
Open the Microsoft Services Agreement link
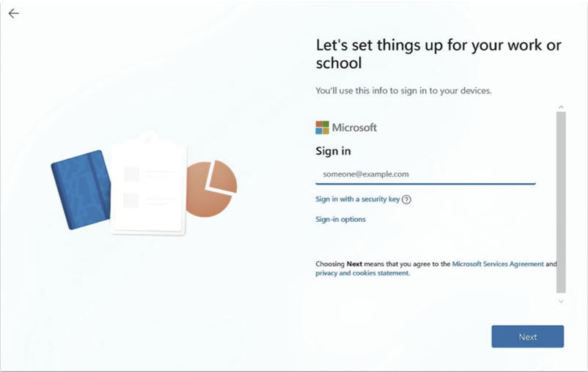[498, 264]
